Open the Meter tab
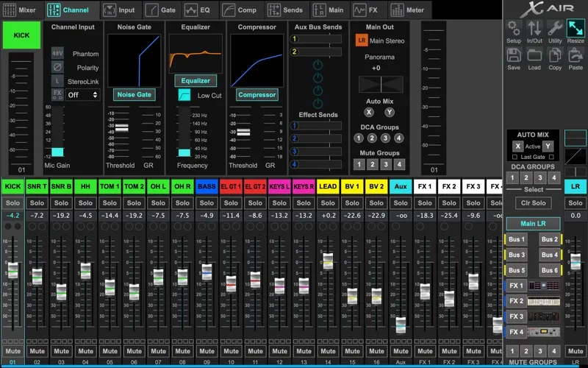 [x=408, y=10]
